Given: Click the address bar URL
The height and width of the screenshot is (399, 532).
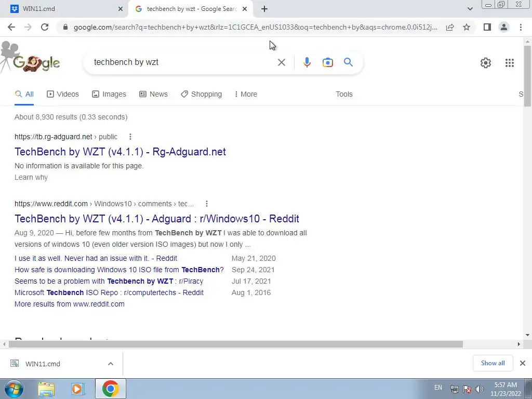Looking at the screenshot, I should [x=255, y=27].
